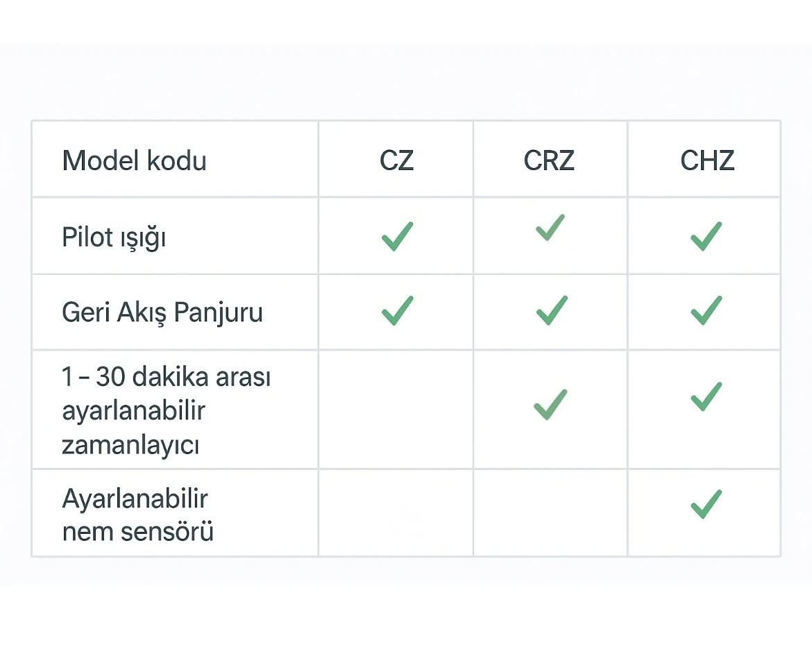Viewport: 812px width, 654px height.
Task: Click the zamanlayıcı checkmark in CRZ column
Action: (550, 404)
